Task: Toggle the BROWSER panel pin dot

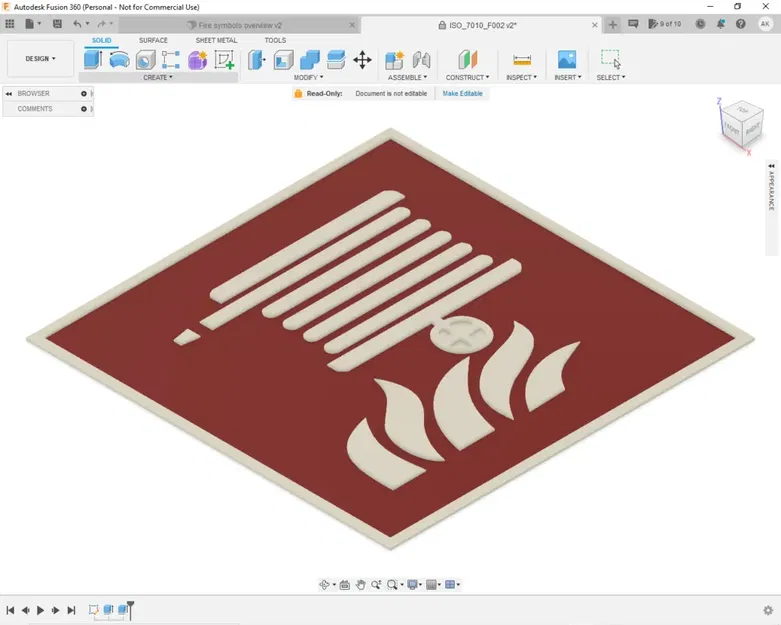Action: click(84, 94)
